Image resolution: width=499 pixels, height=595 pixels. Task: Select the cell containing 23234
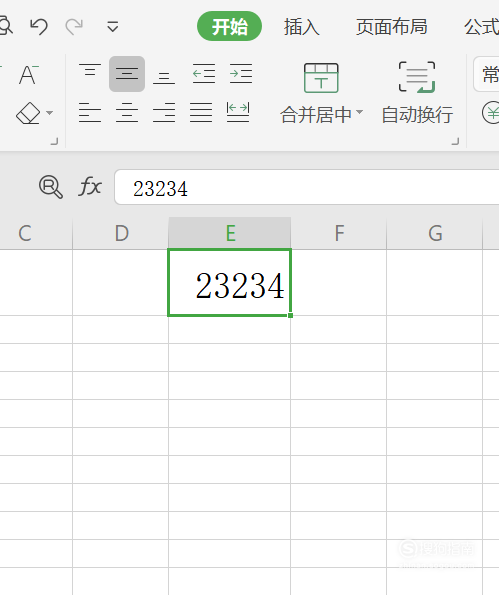click(230, 282)
